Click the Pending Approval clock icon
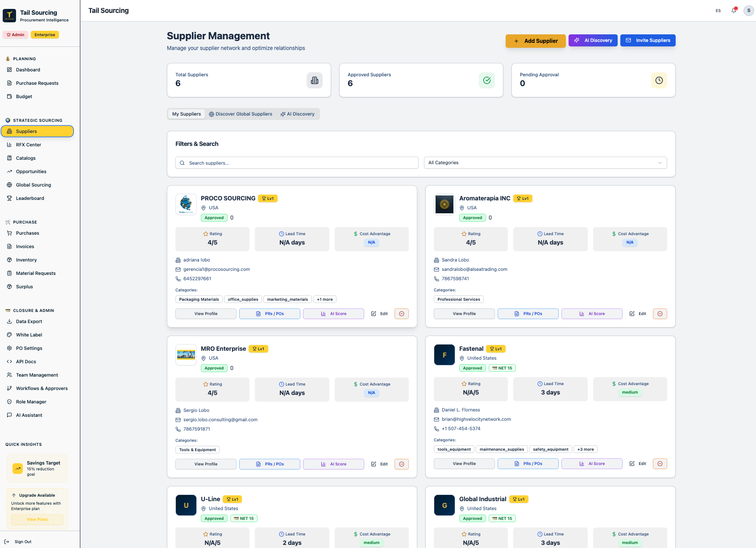756x548 pixels. point(659,80)
